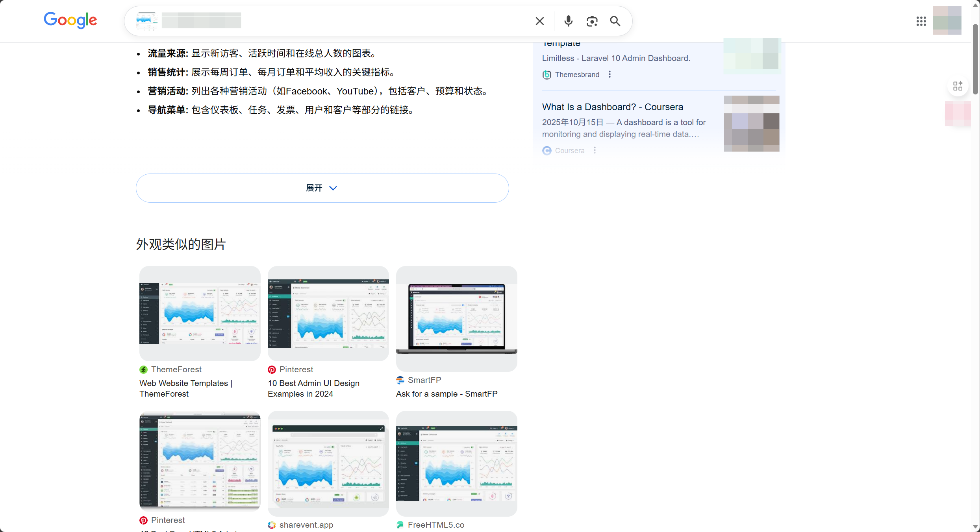The height and width of the screenshot is (532, 980).
Task: Click the search magnifier icon
Action: [x=615, y=21]
